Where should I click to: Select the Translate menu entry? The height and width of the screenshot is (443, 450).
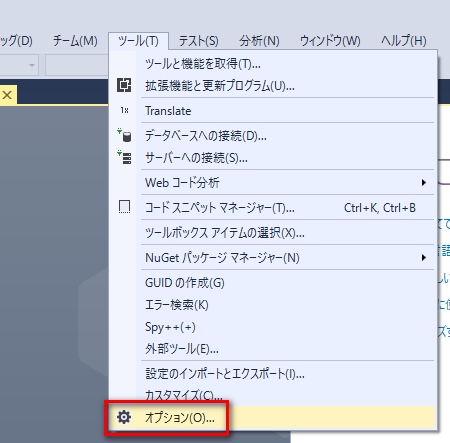273,111
